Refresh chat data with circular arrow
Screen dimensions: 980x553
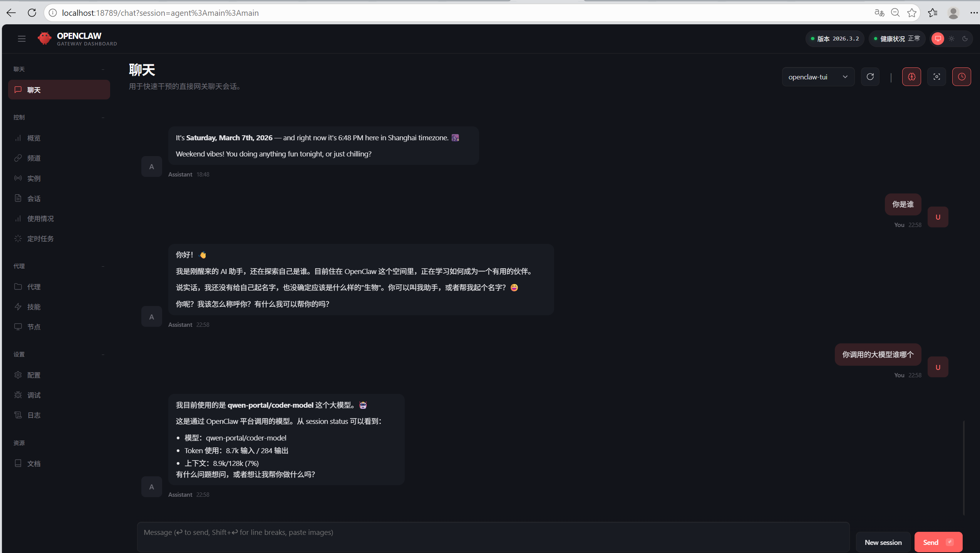pos(870,77)
